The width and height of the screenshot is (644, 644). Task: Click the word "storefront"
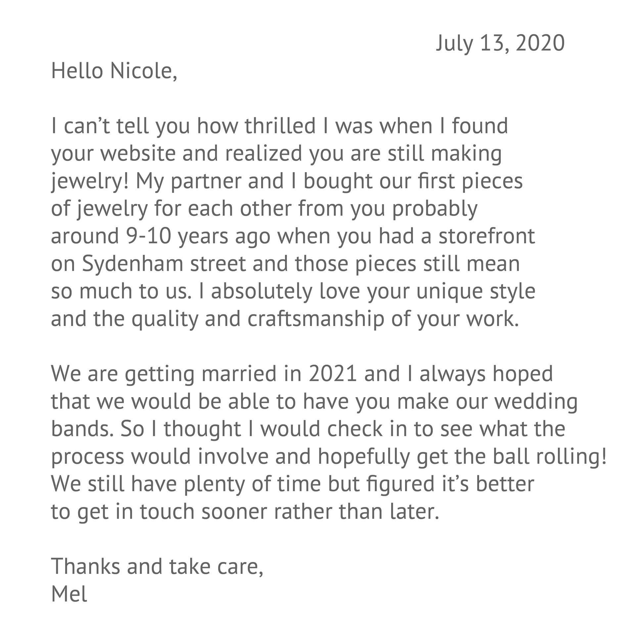tap(487, 236)
